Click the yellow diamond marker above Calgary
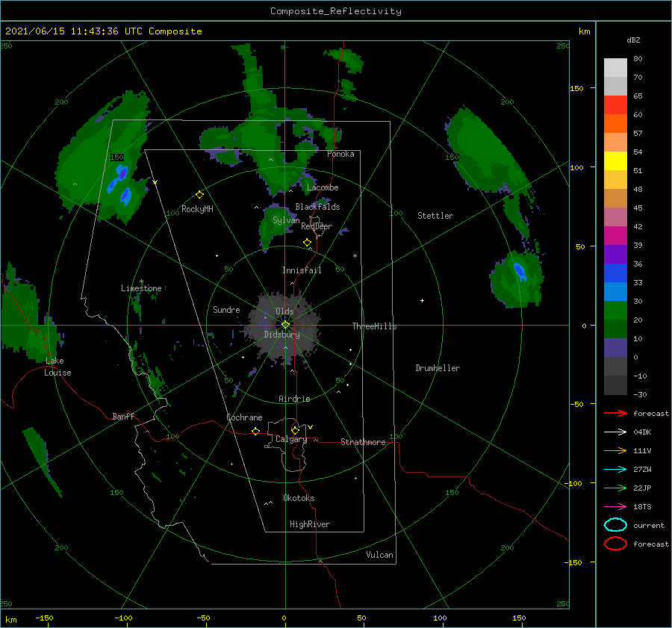Image resolution: width=672 pixels, height=628 pixels. click(295, 430)
